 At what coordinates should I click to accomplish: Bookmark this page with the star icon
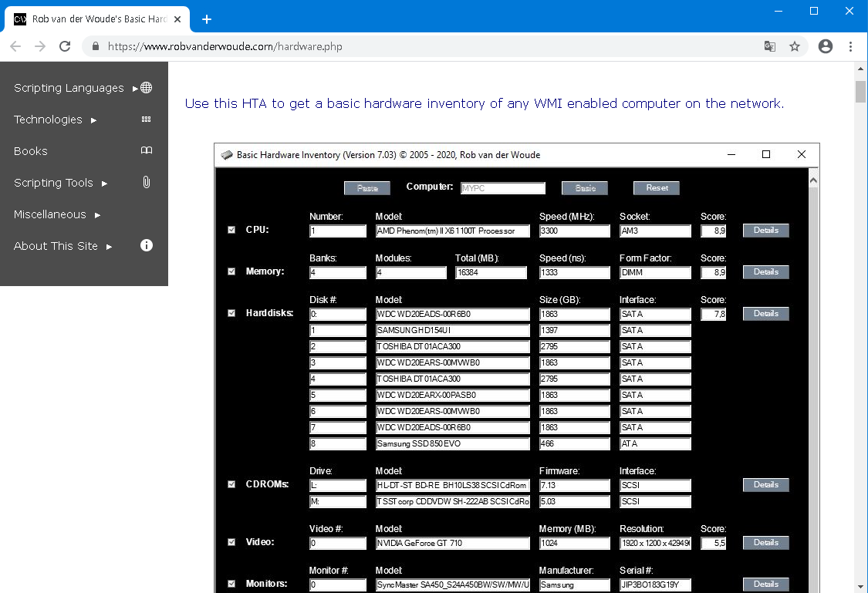click(x=795, y=46)
